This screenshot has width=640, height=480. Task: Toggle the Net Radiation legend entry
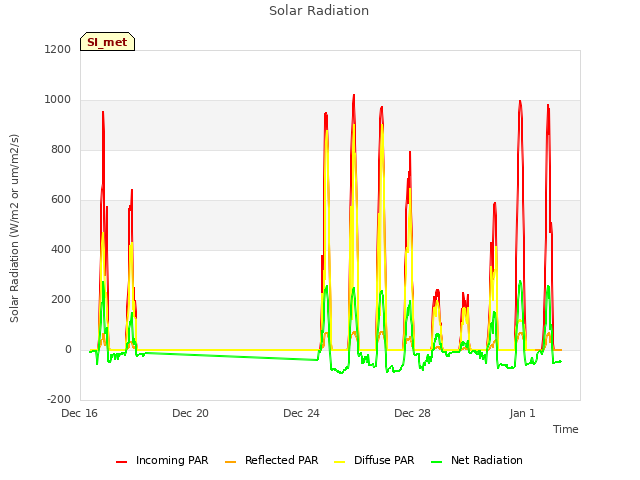click(x=477, y=460)
